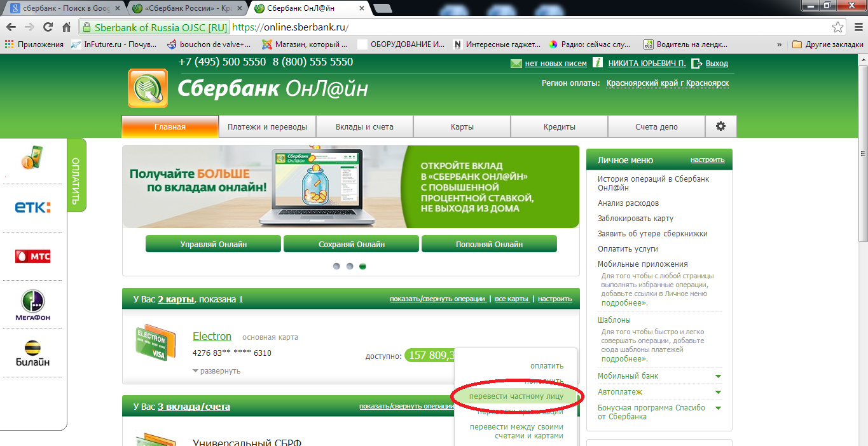
Task: Click the Sberbank Online logo icon
Action: tap(148, 88)
